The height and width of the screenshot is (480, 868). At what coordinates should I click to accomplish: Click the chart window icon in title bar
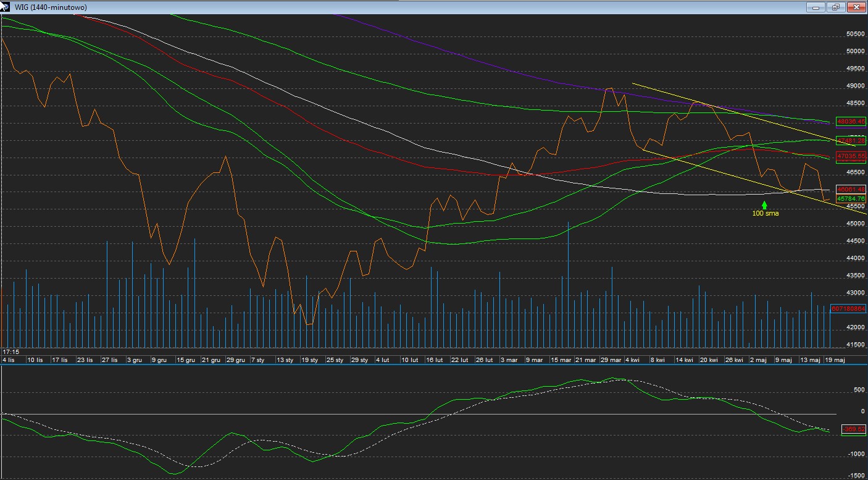[x=7, y=7]
